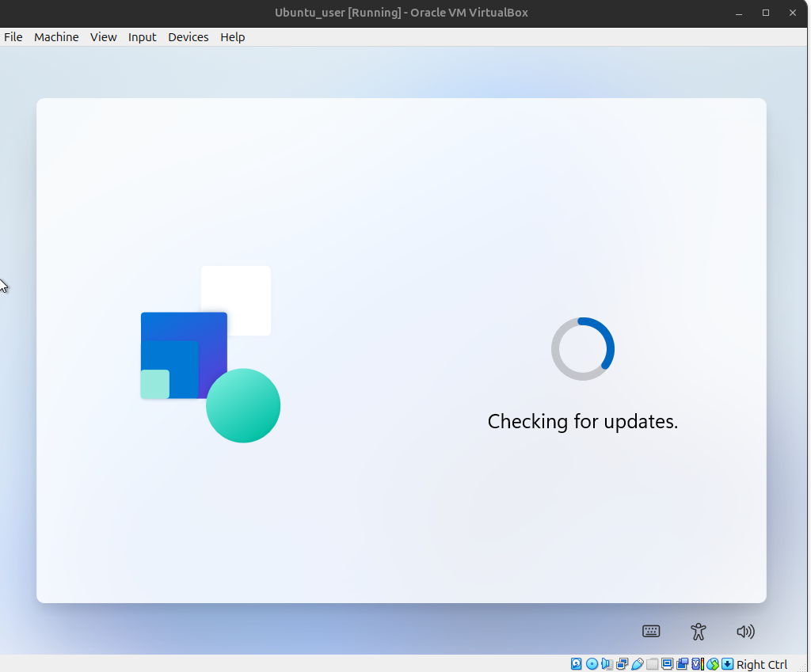Click the hard disk activity status icon
The height and width of the screenshot is (672, 811).
click(x=577, y=664)
